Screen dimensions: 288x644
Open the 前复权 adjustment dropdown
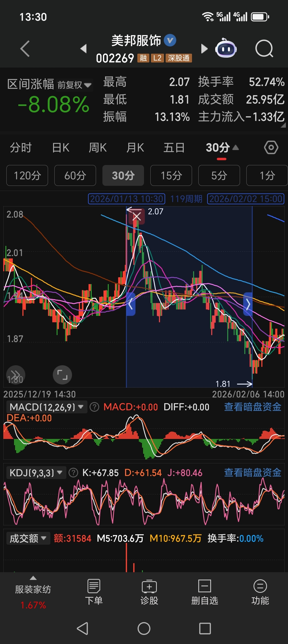click(x=75, y=85)
